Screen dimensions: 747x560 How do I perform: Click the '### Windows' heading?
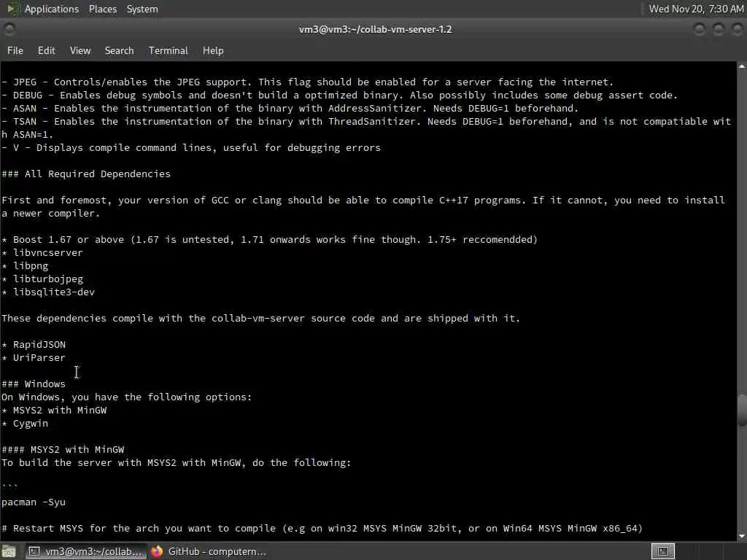[34, 384]
